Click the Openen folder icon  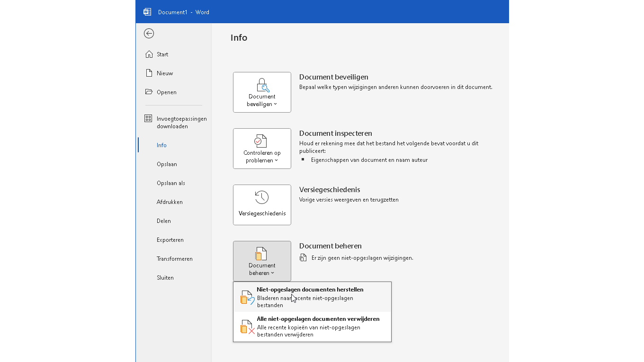pos(148,91)
